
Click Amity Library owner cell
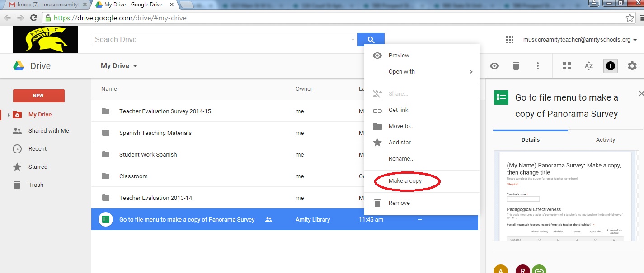click(313, 220)
